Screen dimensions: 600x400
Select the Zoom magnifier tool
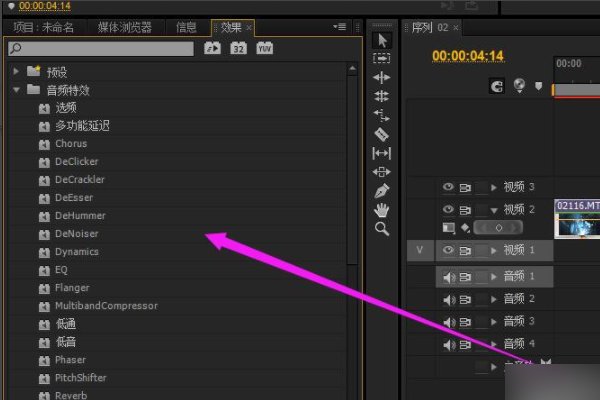pyautogui.click(x=381, y=229)
